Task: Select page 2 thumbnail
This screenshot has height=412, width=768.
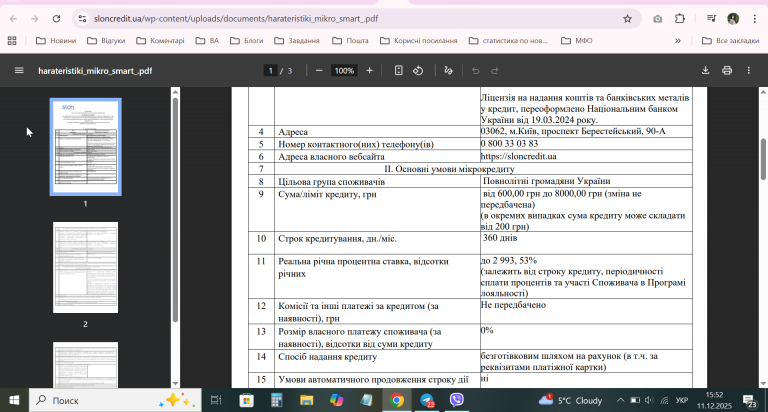Action: tap(85, 267)
